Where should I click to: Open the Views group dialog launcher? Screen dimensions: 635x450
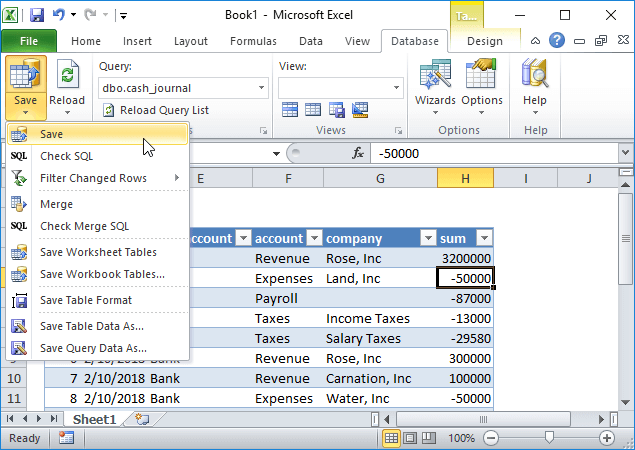tap(398, 130)
